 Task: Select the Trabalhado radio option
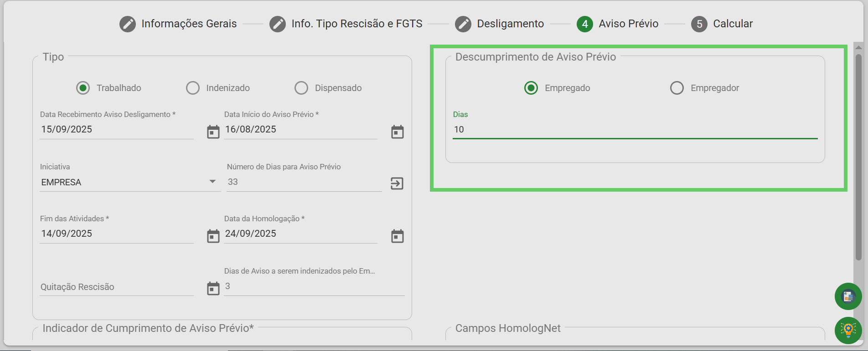click(83, 88)
